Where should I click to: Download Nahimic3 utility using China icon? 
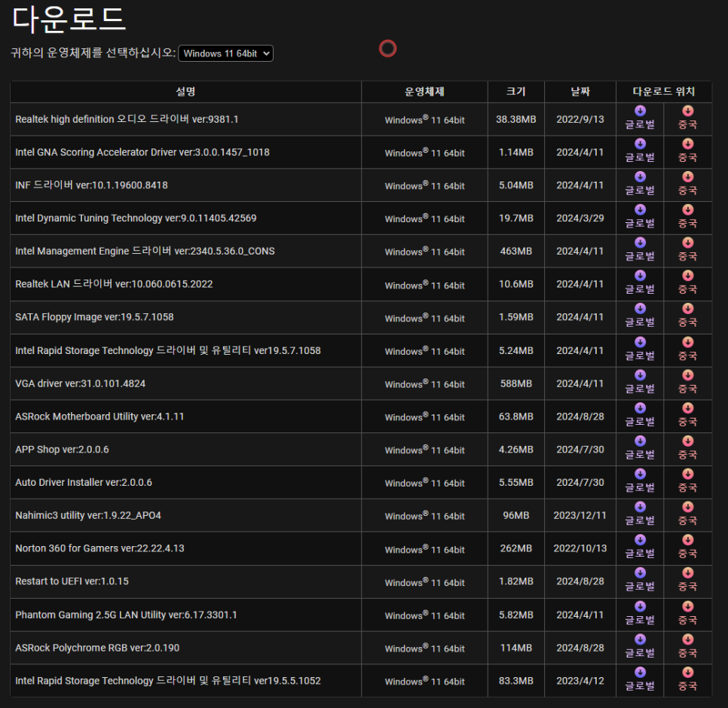point(687,507)
